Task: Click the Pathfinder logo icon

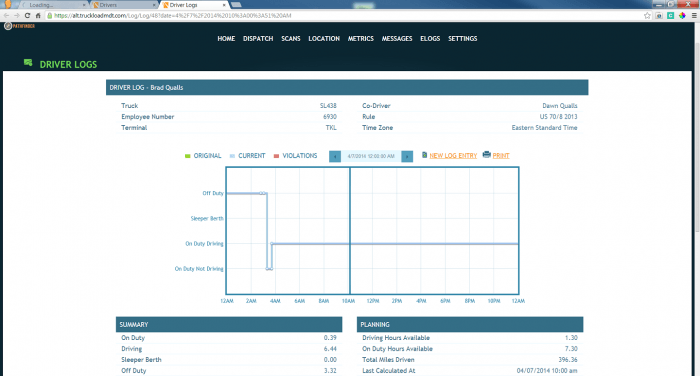Action: click(8, 26)
